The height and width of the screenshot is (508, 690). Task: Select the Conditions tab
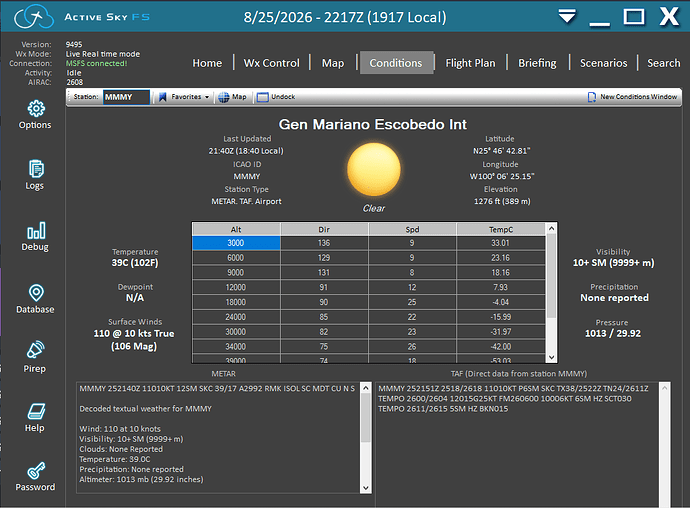pos(396,63)
